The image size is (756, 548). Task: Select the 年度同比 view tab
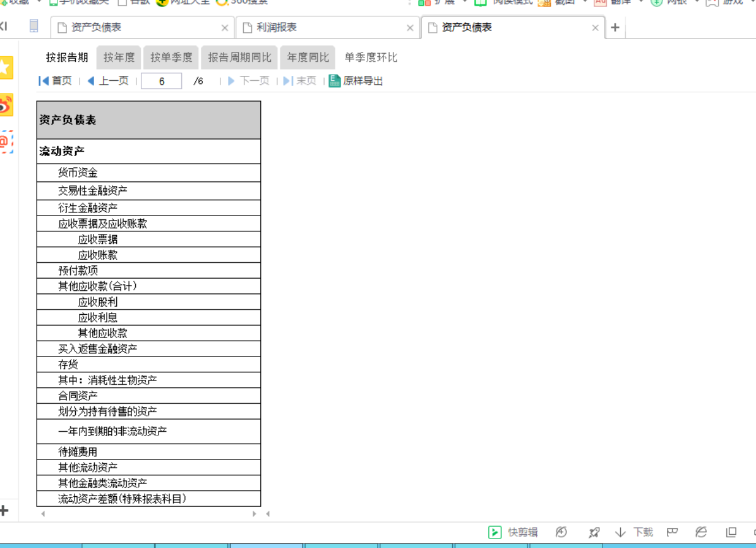pyautogui.click(x=308, y=58)
